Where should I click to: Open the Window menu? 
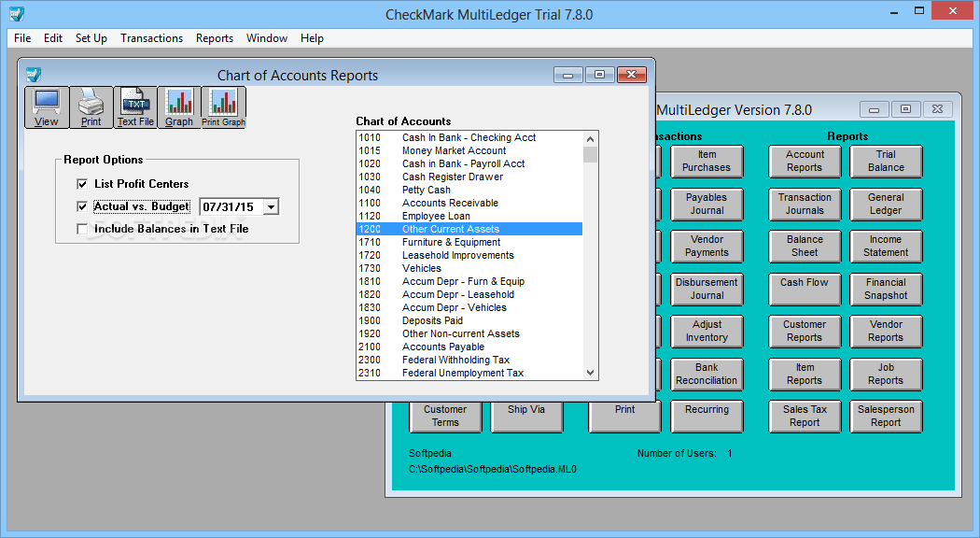(267, 38)
